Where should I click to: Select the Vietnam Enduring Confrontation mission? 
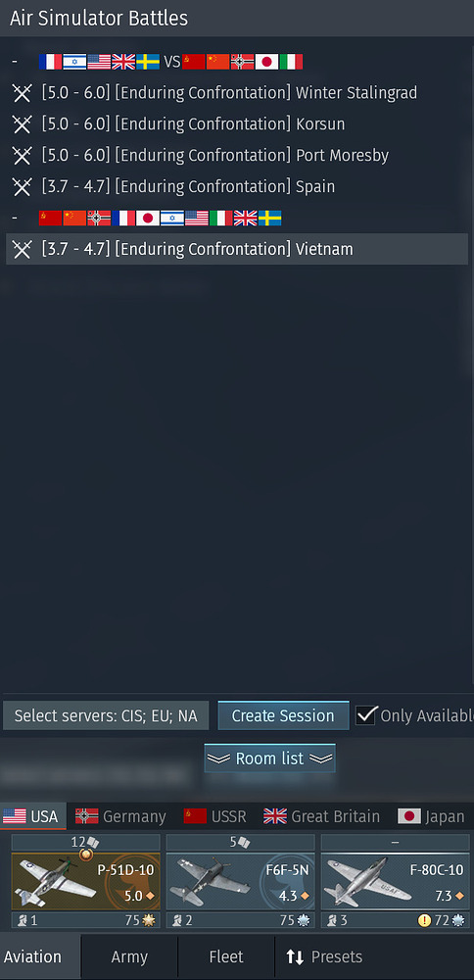point(237,249)
